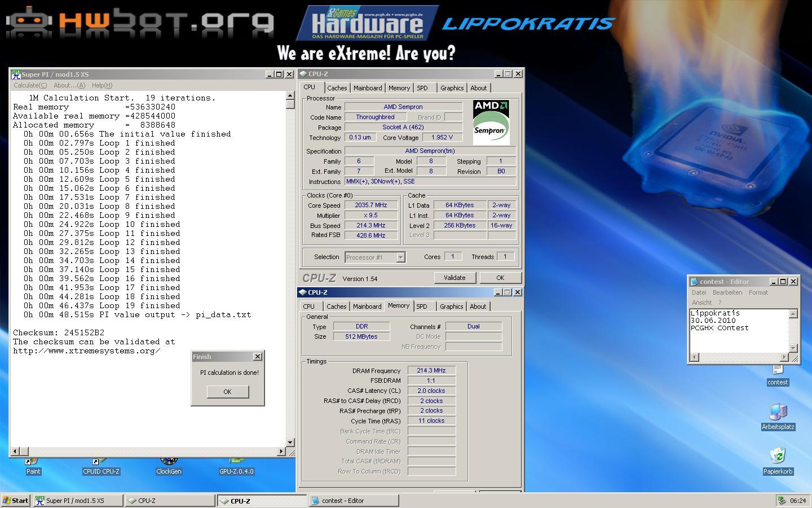This screenshot has width=812, height=508.
Task: Open About menu in Super PI
Action: [69, 85]
